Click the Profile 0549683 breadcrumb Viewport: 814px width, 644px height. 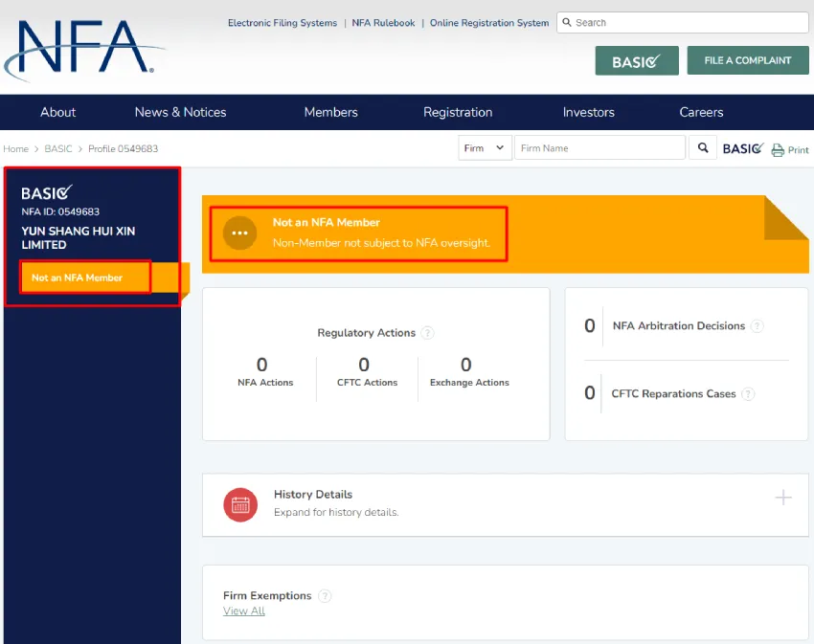tap(123, 149)
